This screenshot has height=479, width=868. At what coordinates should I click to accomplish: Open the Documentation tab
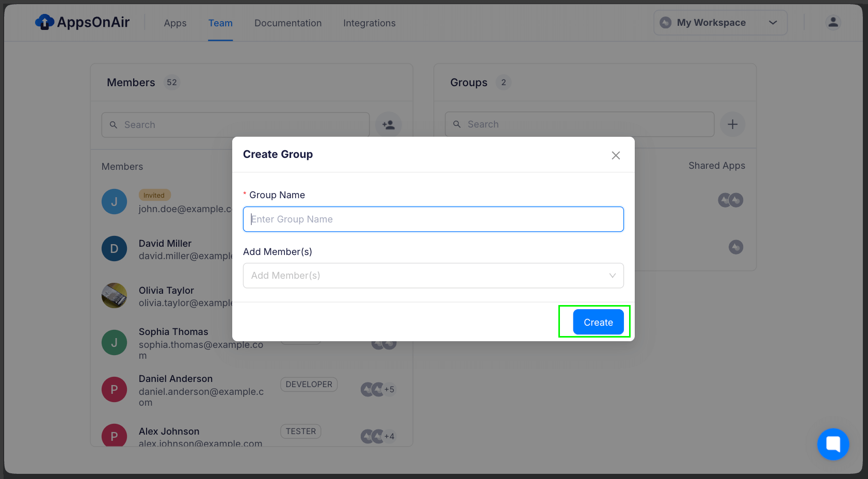(x=287, y=23)
